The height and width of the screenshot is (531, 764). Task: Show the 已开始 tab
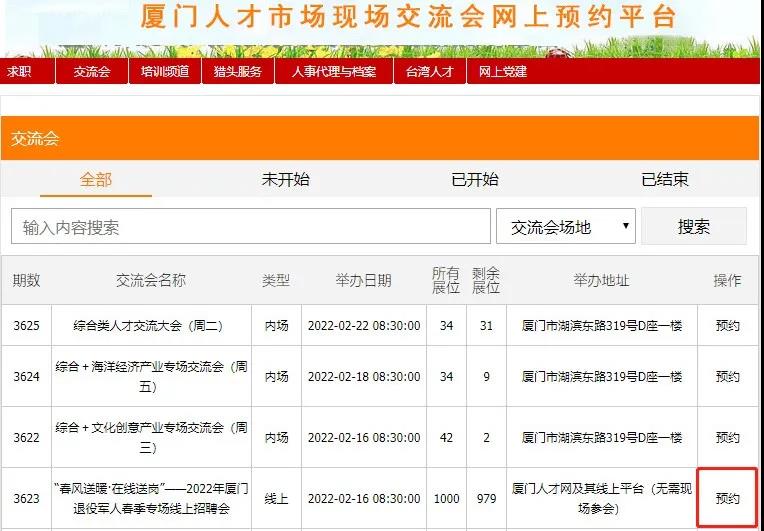click(474, 180)
